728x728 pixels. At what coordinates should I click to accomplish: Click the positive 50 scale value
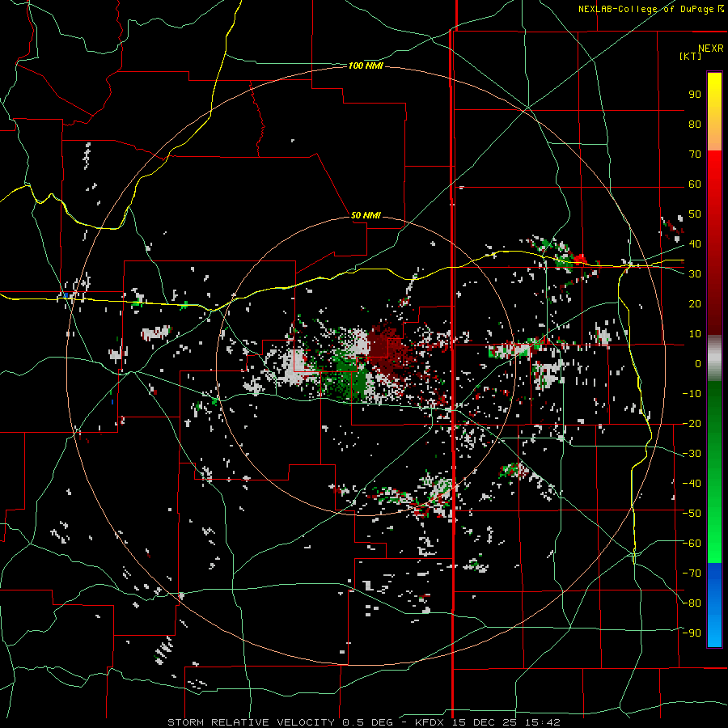point(695,214)
